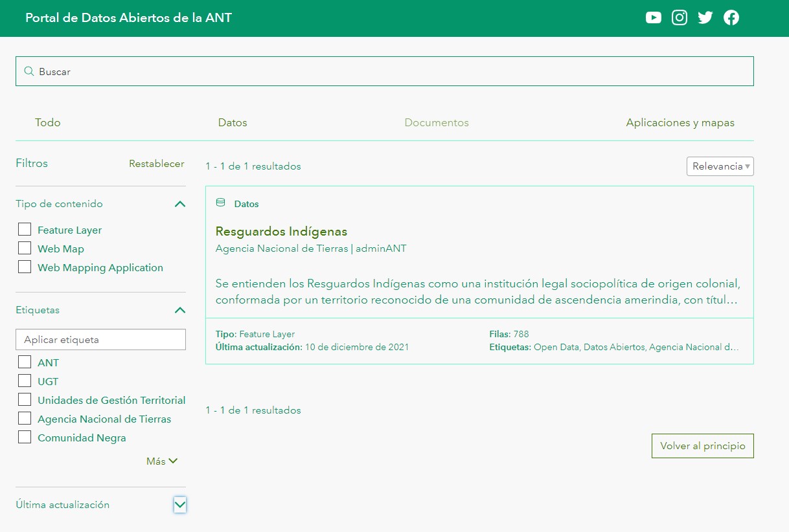This screenshot has width=789, height=532.
Task: Show more tags with Más
Action: coord(162,461)
